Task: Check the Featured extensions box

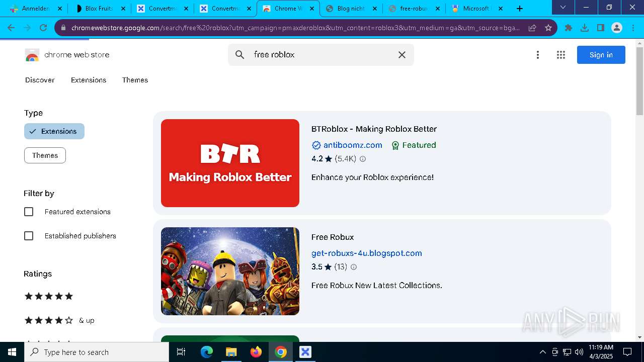Action: click(29, 212)
